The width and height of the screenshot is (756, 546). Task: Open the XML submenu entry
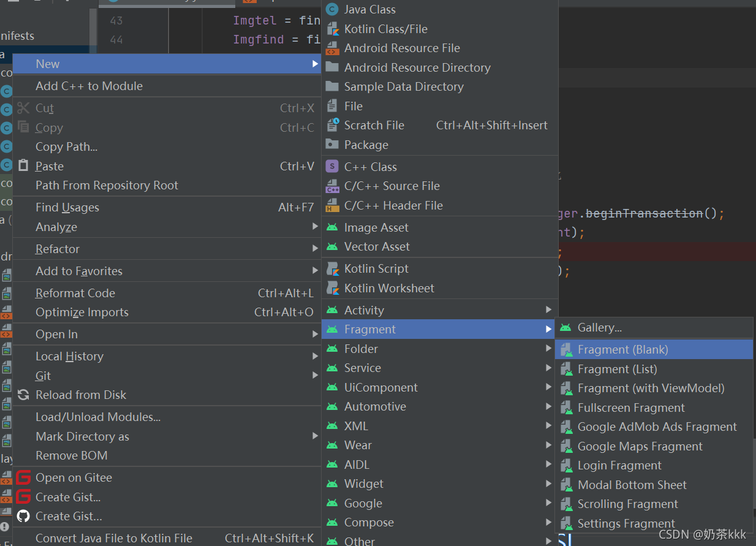click(x=439, y=426)
